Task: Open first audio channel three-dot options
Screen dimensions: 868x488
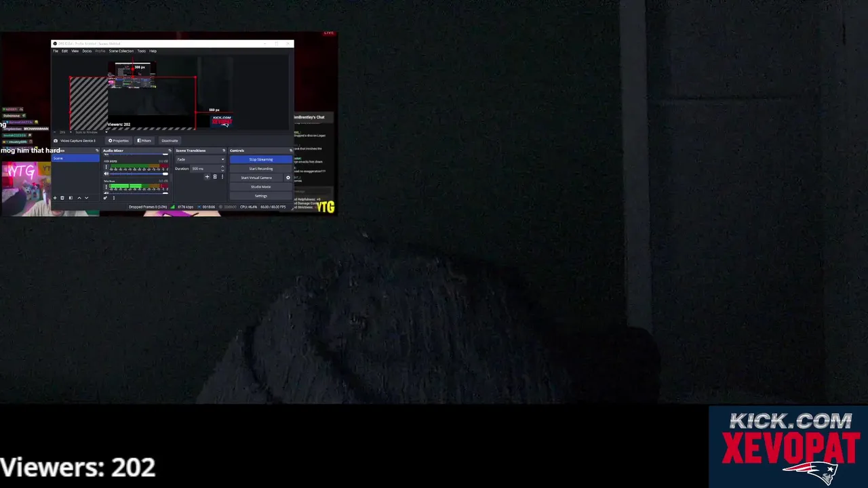Action: (x=106, y=167)
